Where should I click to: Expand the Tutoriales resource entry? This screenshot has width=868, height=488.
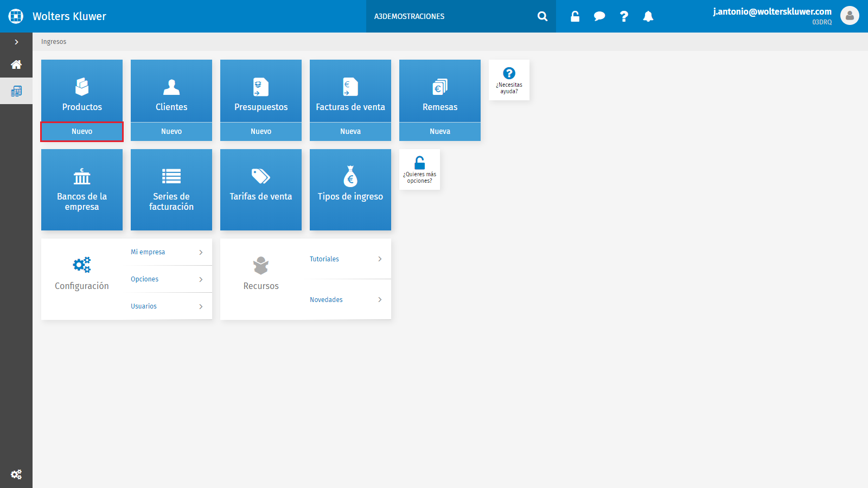(350, 259)
